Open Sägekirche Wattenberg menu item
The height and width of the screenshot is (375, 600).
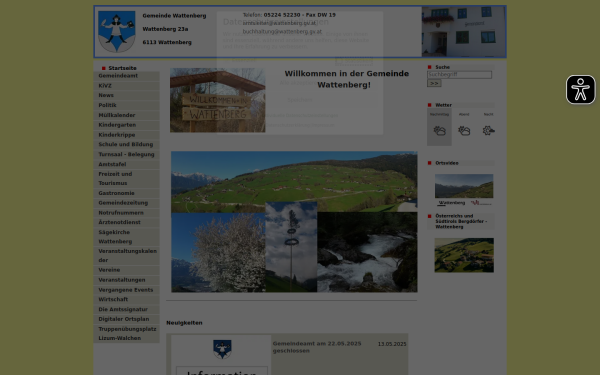pyautogui.click(x=126, y=237)
